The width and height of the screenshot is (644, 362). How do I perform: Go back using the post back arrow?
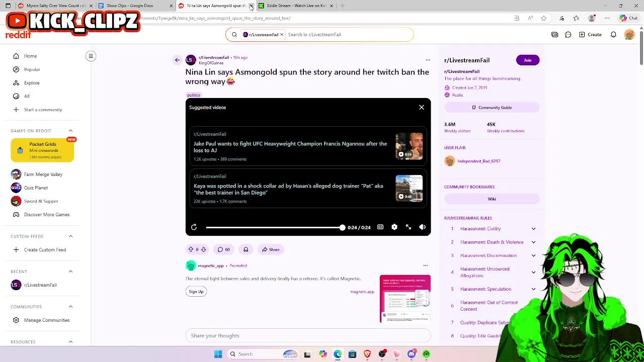(177, 60)
